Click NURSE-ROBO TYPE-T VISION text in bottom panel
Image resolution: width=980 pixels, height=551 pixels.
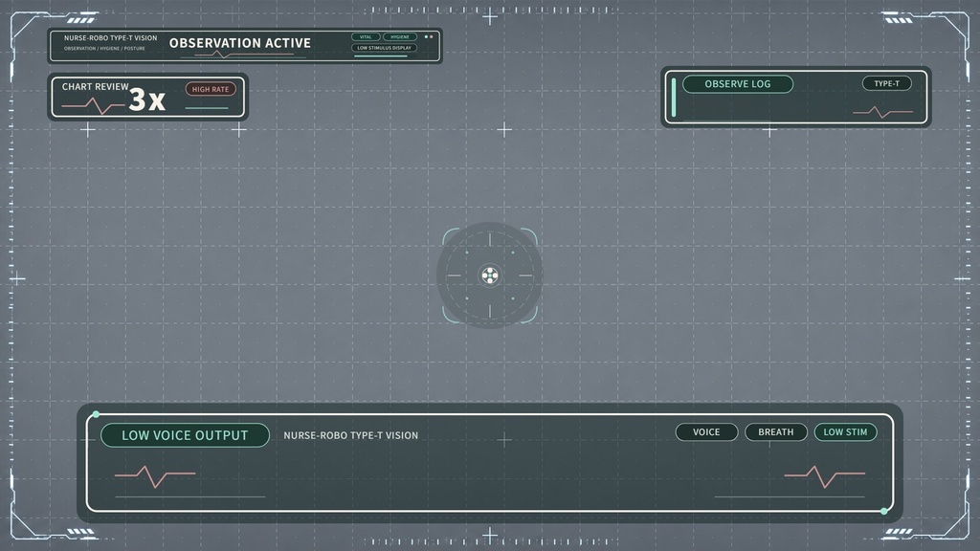click(x=350, y=435)
